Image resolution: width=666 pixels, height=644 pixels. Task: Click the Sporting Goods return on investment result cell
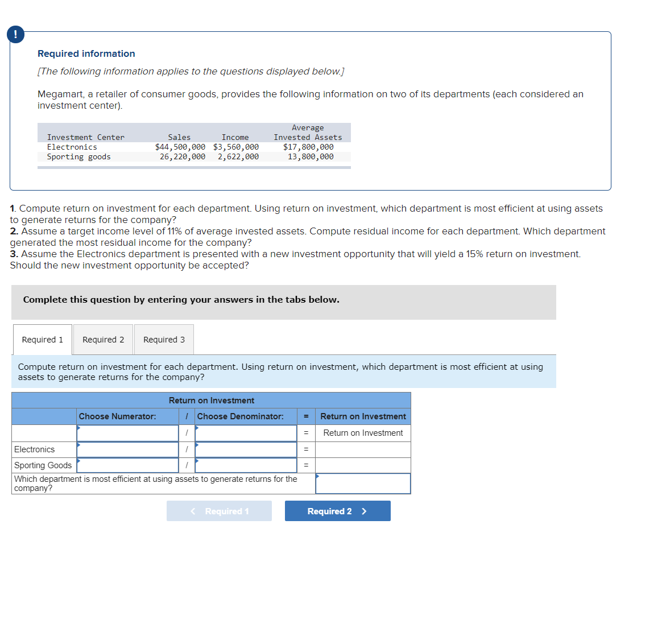point(363,465)
